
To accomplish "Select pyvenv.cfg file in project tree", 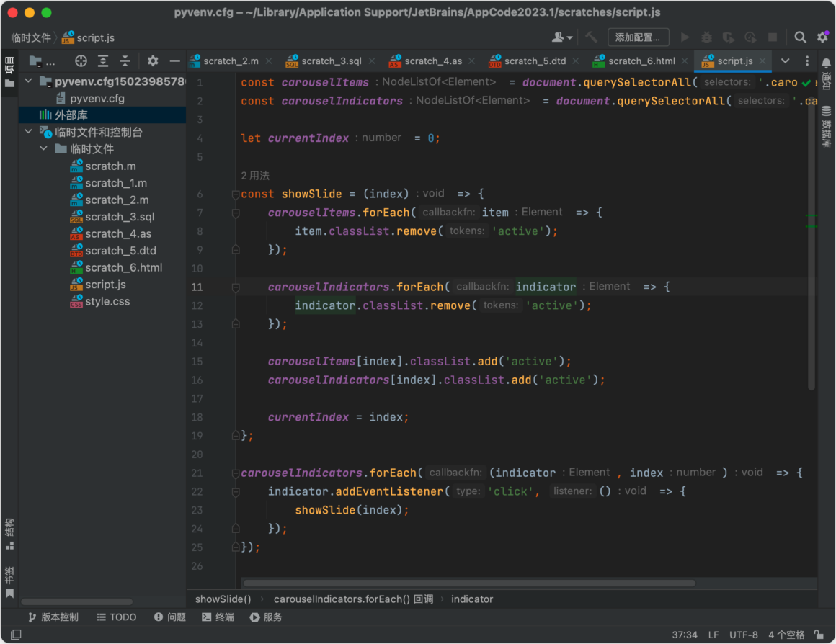I will [102, 99].
